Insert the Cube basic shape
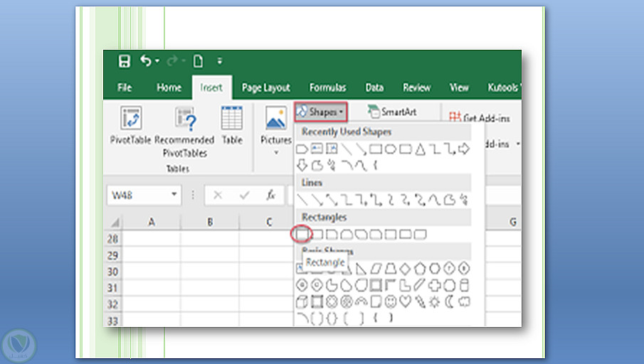The width and height of the screenshot is (644, 364). pos(302,301)
